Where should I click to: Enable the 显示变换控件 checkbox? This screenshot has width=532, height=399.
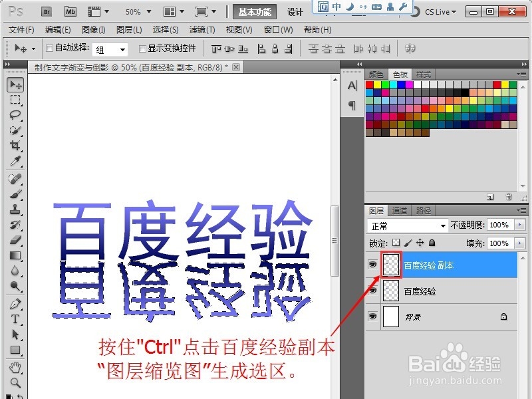coord(142,48)
